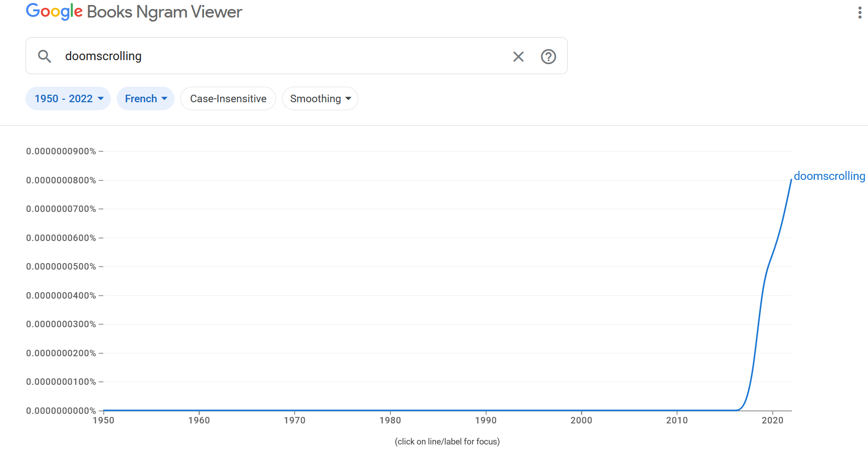Image resolution: width=868 pixels, height=456 pixels.
Task: Click the Google logo
Action: pos(54,12)
